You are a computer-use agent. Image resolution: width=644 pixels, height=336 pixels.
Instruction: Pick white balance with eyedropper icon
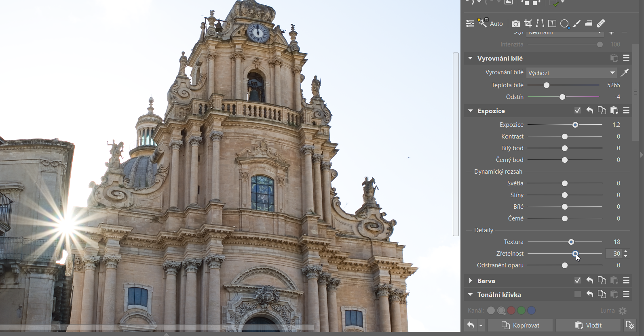625,73
